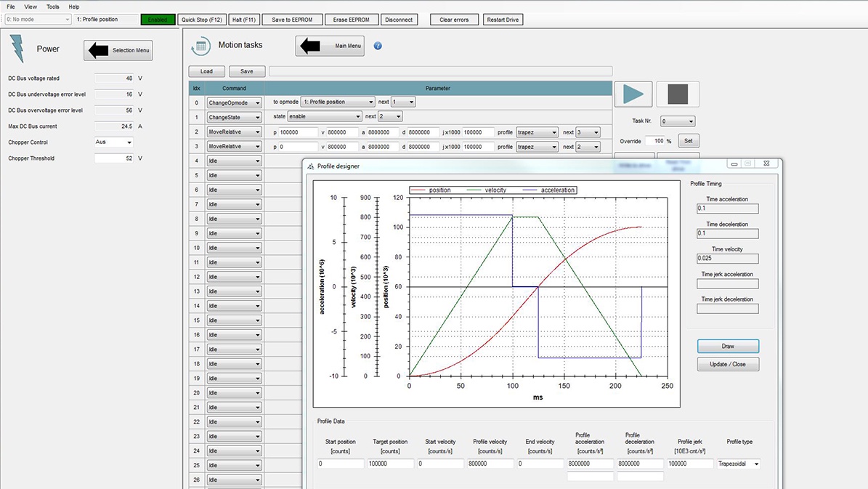Open the trapez profile dropdown in row 2

click(x=537, y=132)
